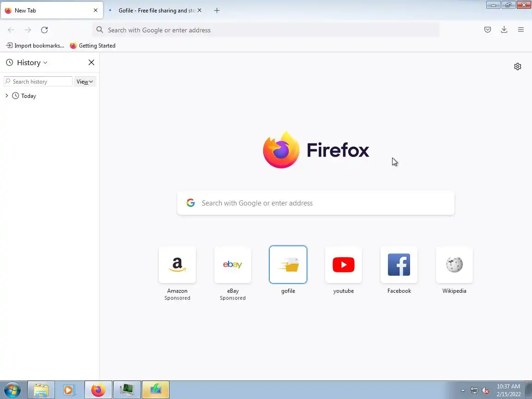Screen dimensions: 532x399
Task: Focus the Search history field
Action: pyautogui.click(x=38, y=81)
